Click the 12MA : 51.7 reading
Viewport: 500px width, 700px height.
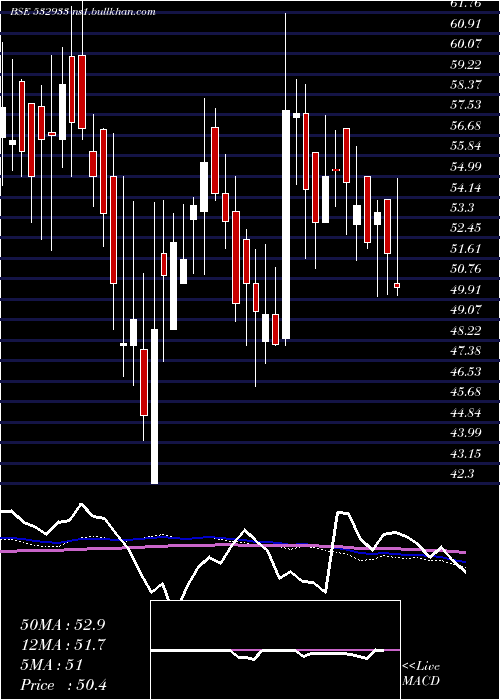(62, 645)
